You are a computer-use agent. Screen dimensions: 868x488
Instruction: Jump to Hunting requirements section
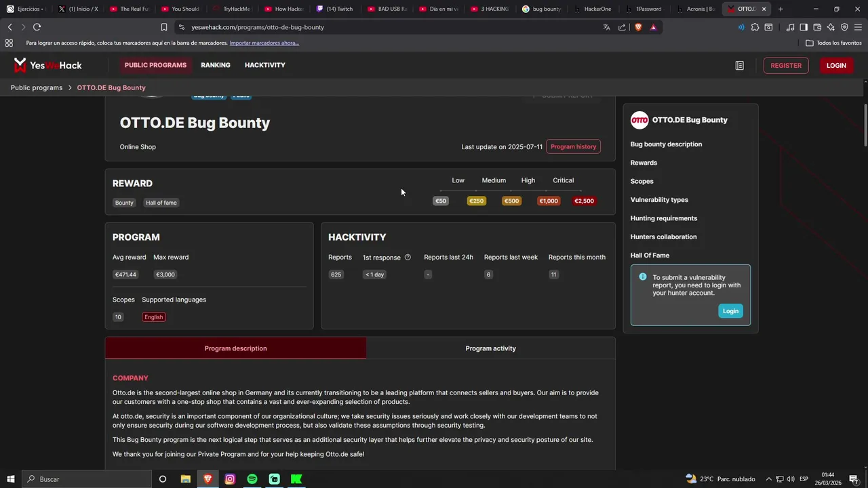664,218
